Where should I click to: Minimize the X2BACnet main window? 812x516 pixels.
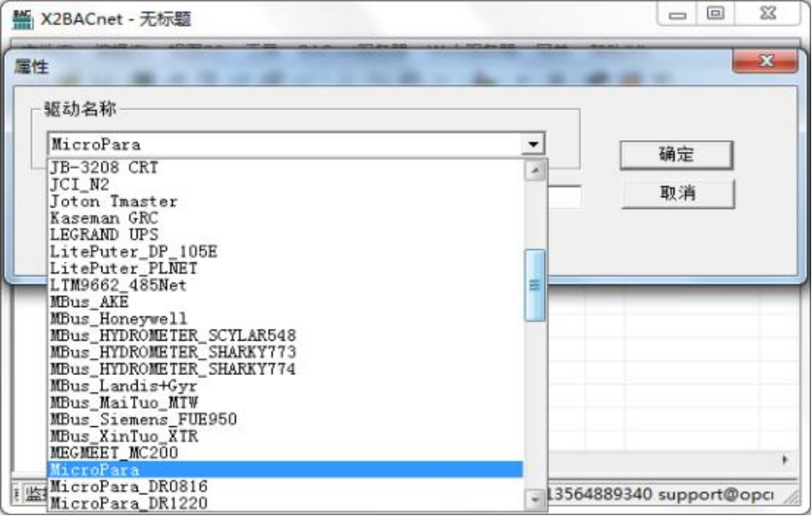coord(677,14)
